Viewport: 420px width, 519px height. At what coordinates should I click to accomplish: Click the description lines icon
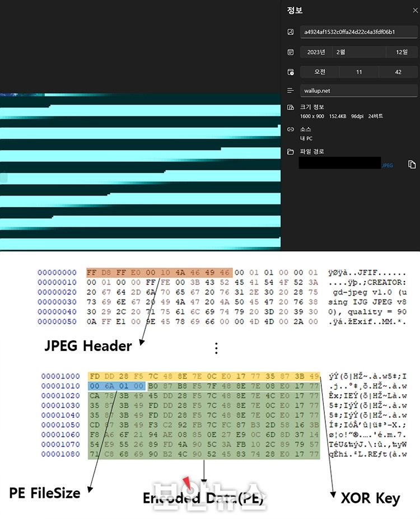tap(290, 90)
